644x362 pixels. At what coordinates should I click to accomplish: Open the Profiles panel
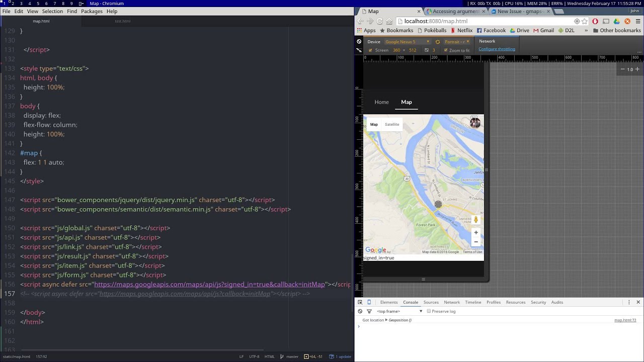click(494, 302)
